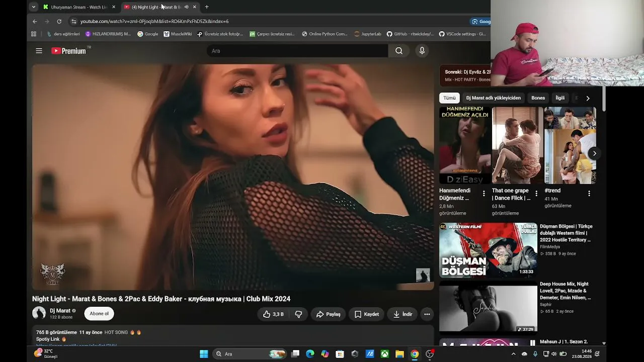
Task: Open options for '#trend' Short
Action: pyautogui.click(x=589, y=194)
